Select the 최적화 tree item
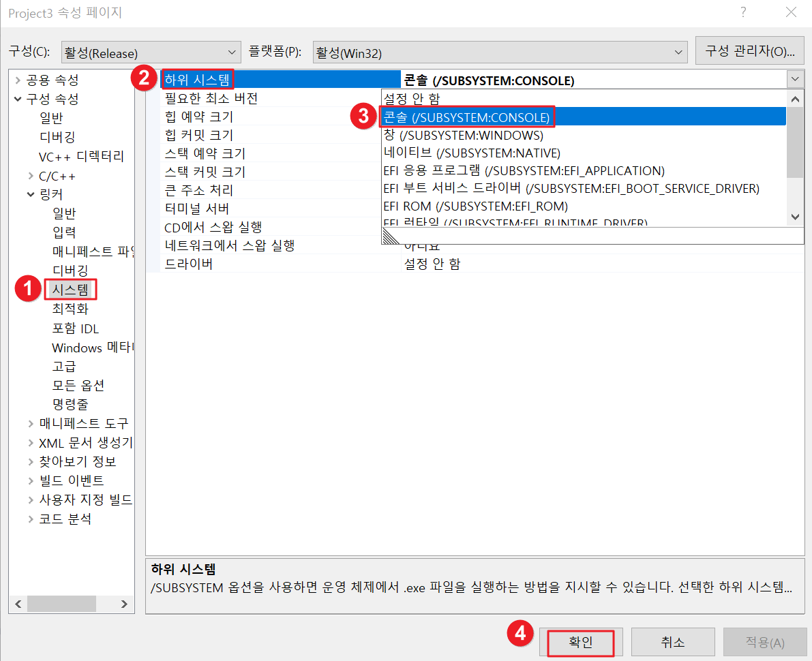 74,308
